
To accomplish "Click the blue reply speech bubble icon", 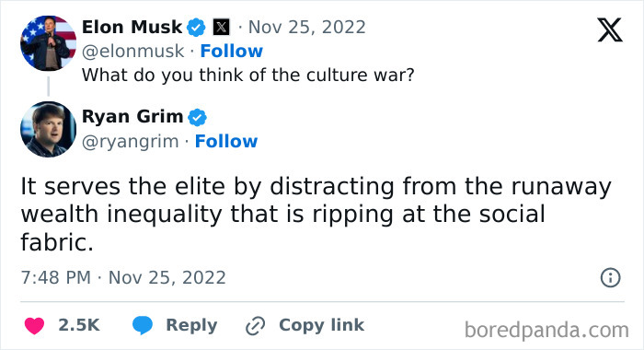I will pos(143,325).
